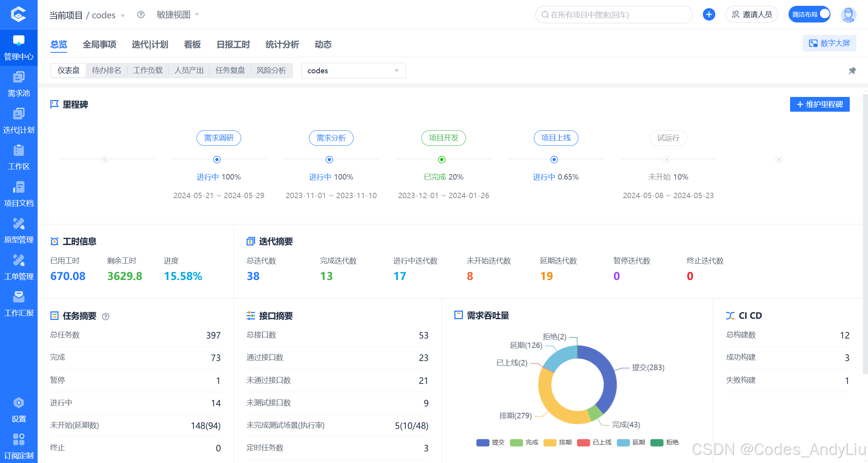Click the blue plus create icon

[x=709, y=15]
